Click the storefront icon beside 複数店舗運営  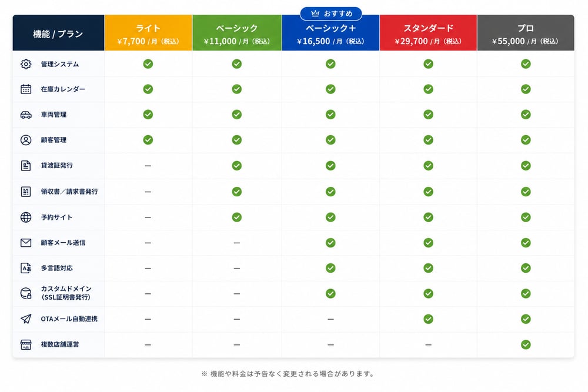pyautogui.click(x=26, y=345)
